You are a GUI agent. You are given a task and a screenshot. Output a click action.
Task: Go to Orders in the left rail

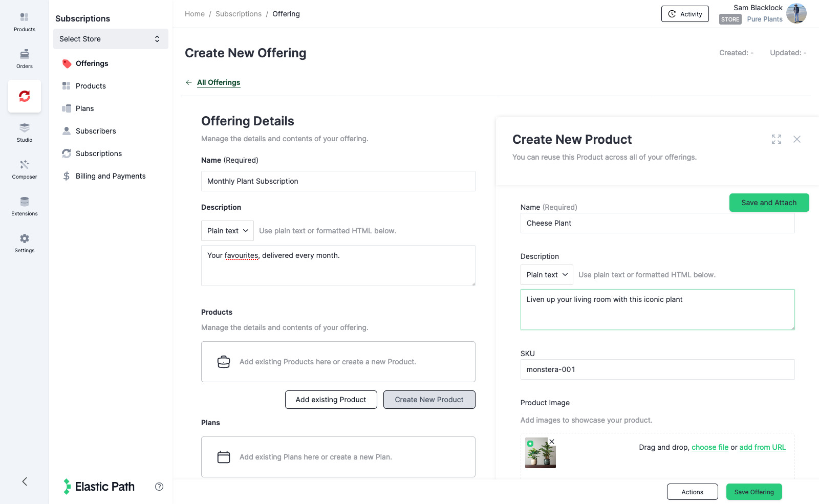point(24,58)
